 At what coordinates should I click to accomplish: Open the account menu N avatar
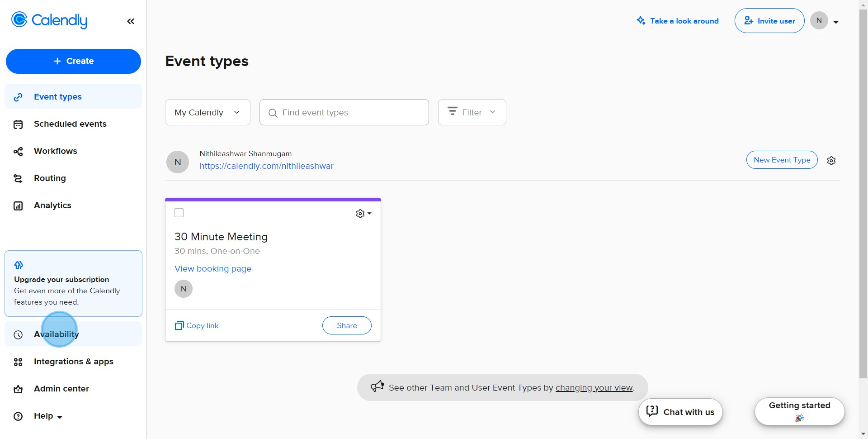(x=824, y=21)
